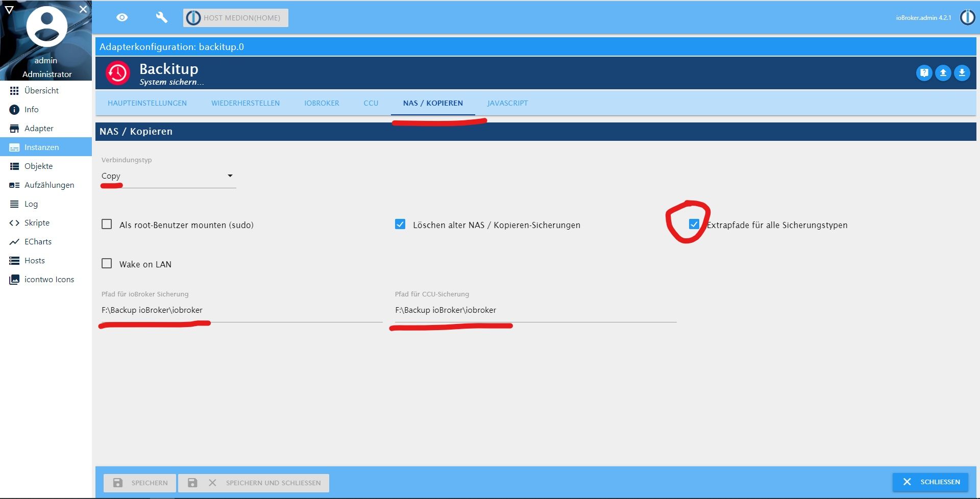Click the ioBroker logo at top right
The width and height of the screenshot is (980, 499).
tap(967, 17)
